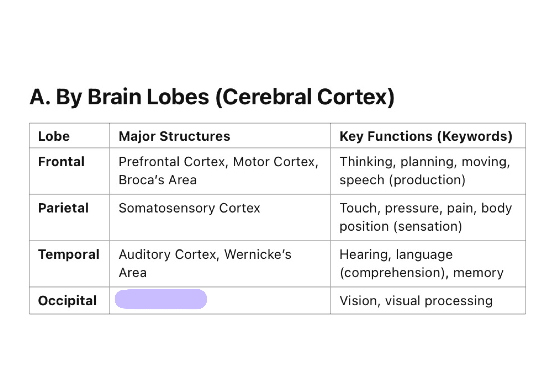Click the "position (sensation)" text
Image resolution: width=555 pixels, height=392 pixels.
point(401,226)
